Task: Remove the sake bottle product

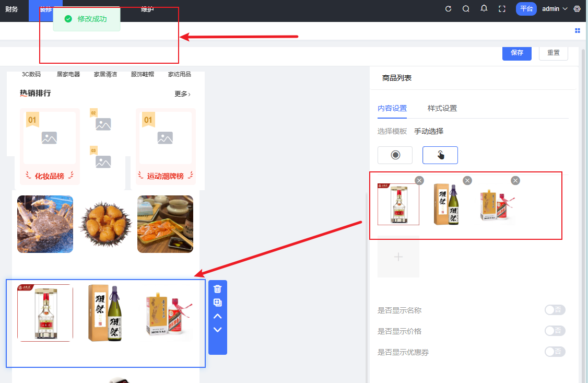Action: click(467, 180)
